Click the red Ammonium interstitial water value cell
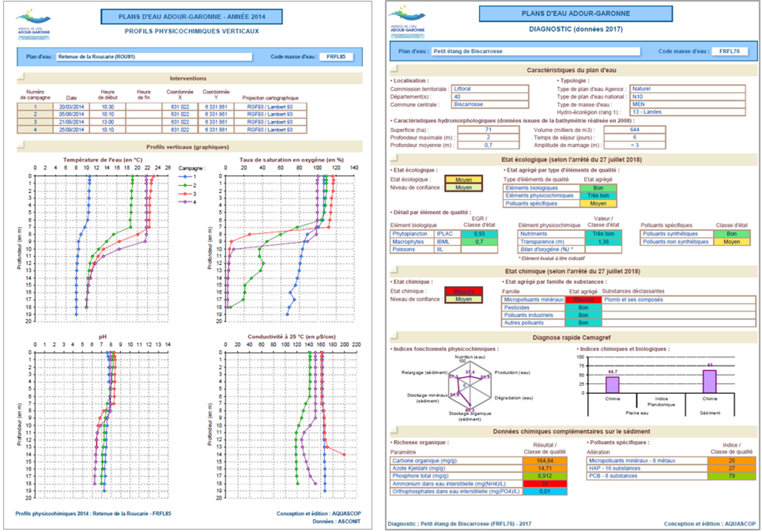This screenshot has width=762, height=532. [x=545, y=483]
